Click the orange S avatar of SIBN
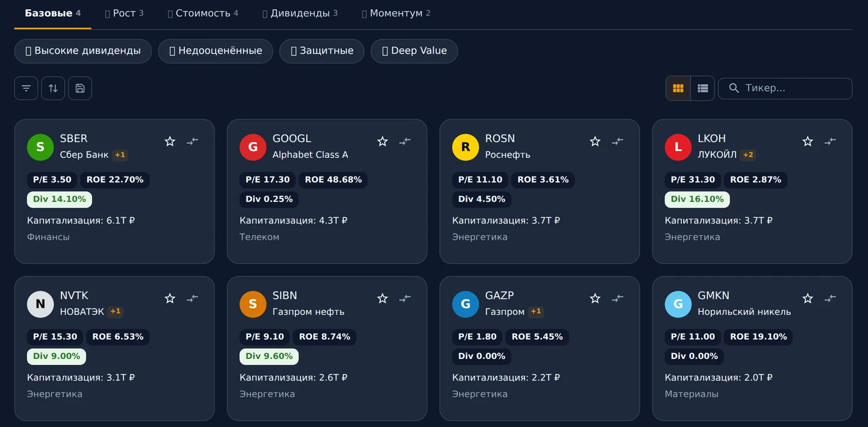The height and width of the screenshot is (427, 868). click(253, 305)
